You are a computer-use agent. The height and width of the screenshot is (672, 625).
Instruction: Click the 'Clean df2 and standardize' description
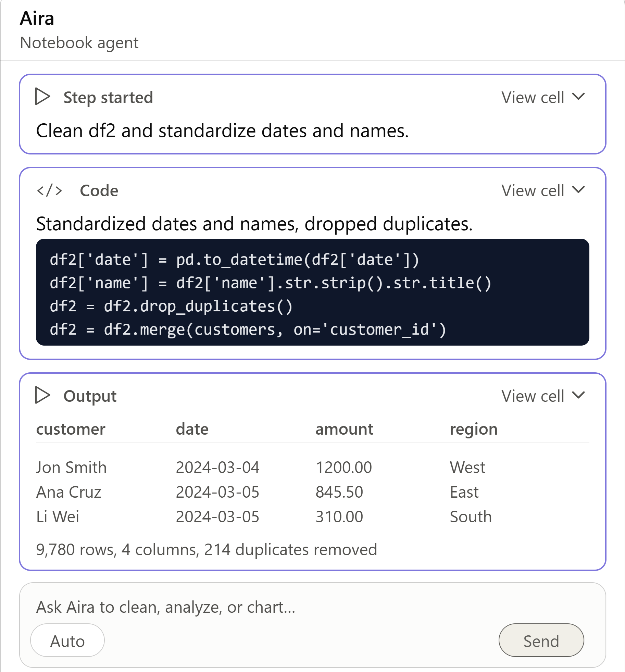click(223, 131)
